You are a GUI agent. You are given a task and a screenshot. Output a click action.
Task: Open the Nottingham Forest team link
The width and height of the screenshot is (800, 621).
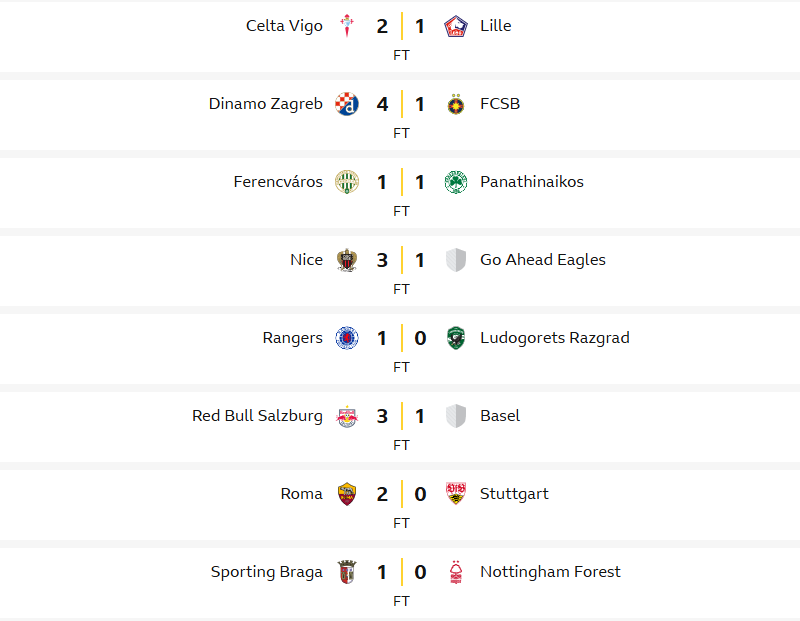click(x=550, y=572)
